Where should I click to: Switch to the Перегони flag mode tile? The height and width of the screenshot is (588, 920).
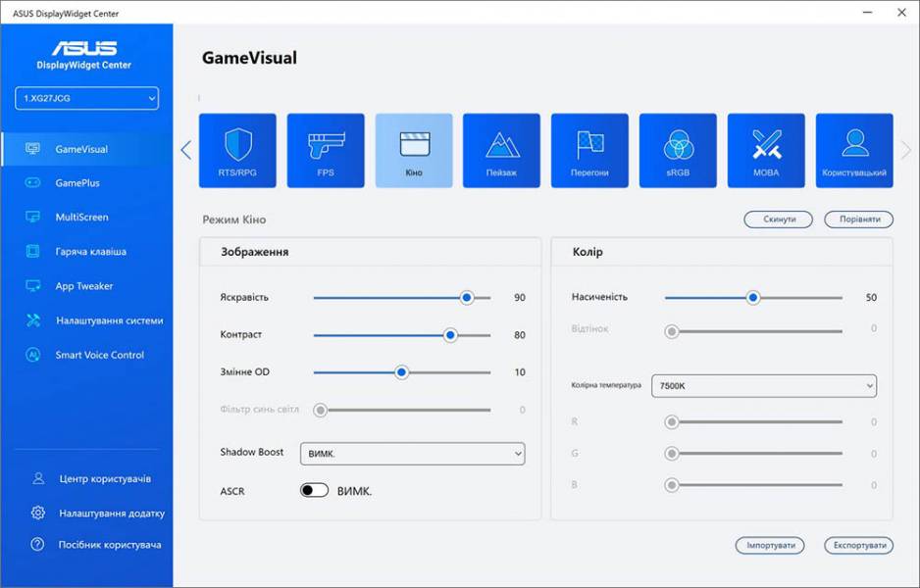click(x=589, y=151)
